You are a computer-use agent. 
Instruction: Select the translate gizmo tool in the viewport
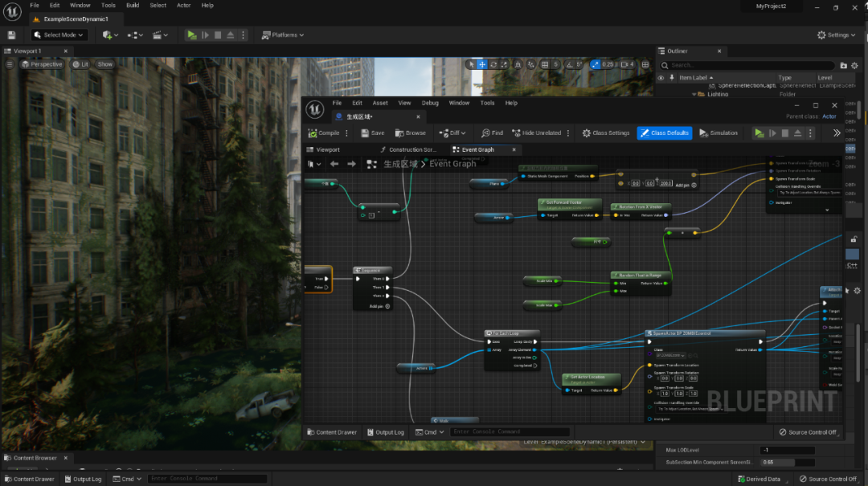click(482, 64)
